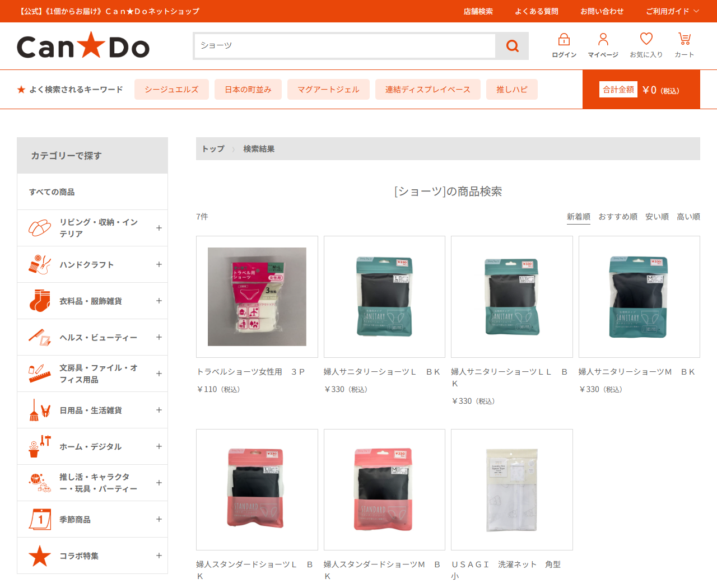Click the コラボ特集 star icon
The height and width of the screenshot is (588, 717).
[x=40, y=556]
